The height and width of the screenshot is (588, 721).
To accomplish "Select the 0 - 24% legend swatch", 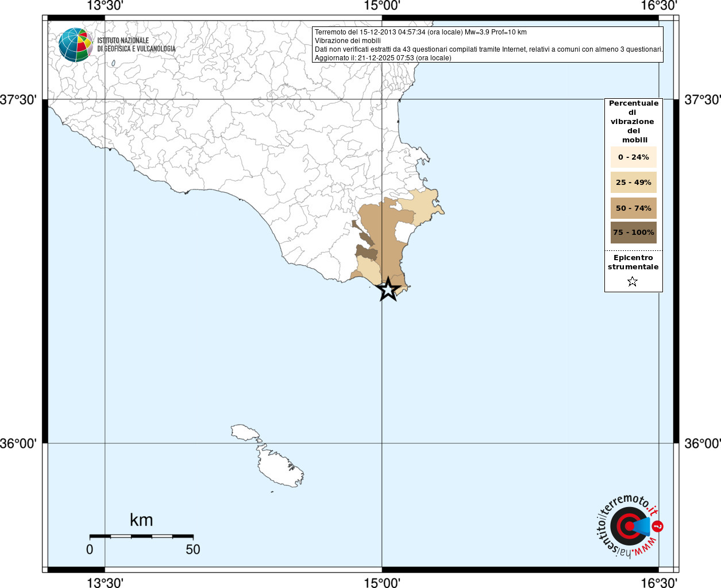I will pyautogui.click(x=633, y=157).
